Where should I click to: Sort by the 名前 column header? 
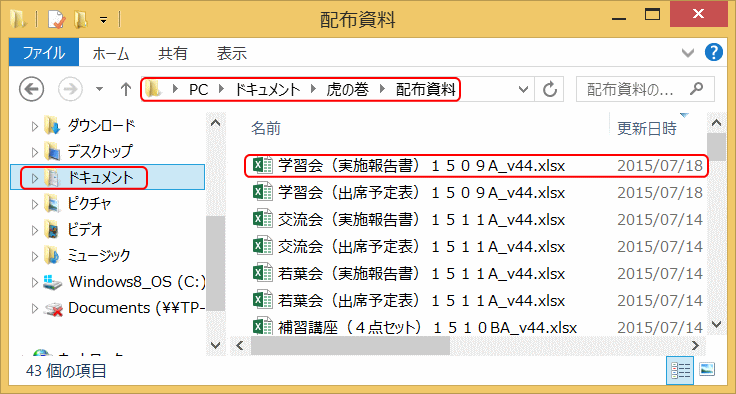coord(265,128)
